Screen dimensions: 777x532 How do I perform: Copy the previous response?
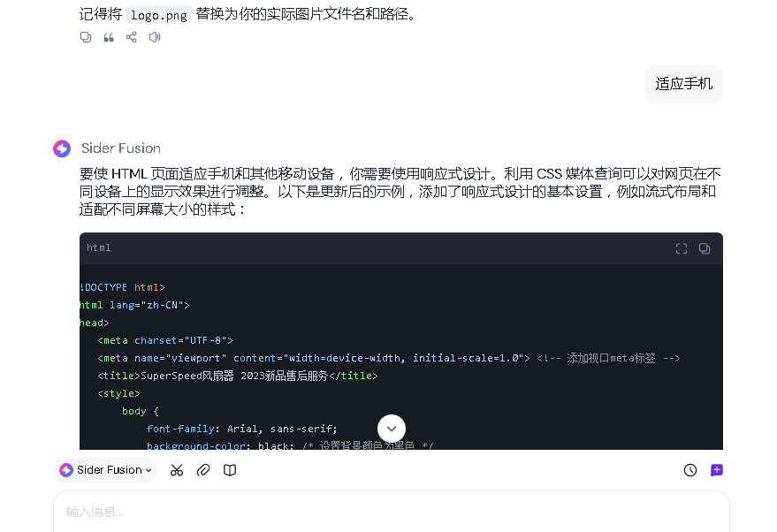click(86, 37)
